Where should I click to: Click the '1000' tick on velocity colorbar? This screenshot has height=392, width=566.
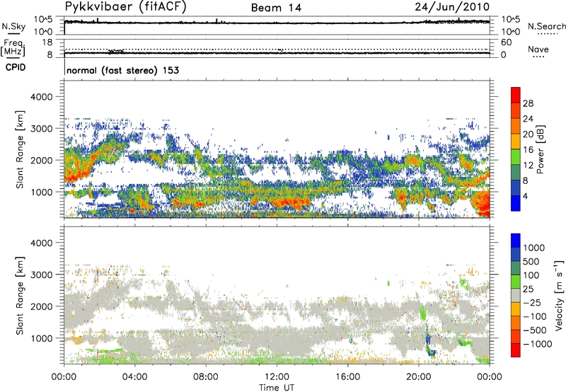click(x=533, y=248)
